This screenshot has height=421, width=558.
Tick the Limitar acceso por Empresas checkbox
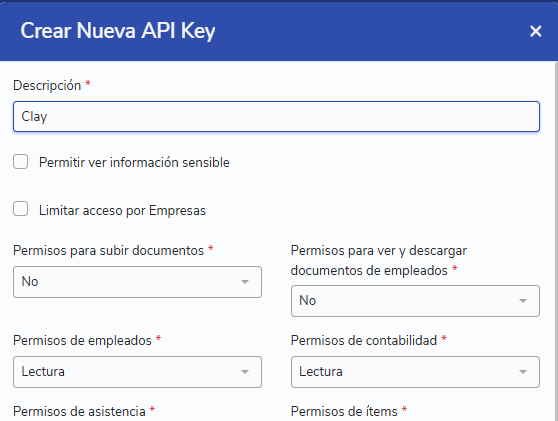[x=21, y=209]
